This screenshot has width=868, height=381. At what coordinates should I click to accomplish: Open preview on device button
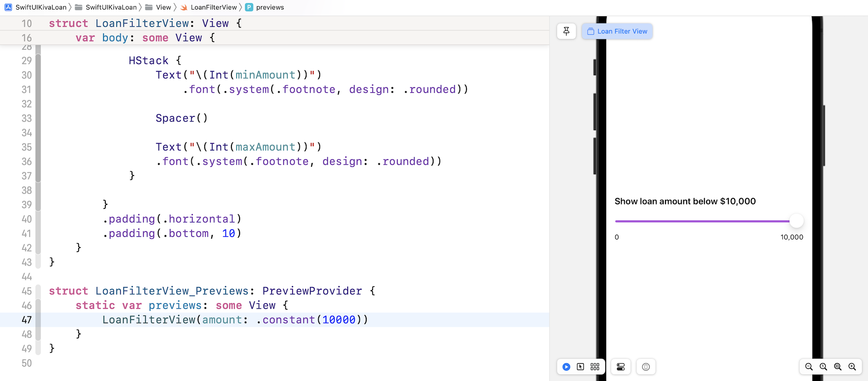point(646,367)
